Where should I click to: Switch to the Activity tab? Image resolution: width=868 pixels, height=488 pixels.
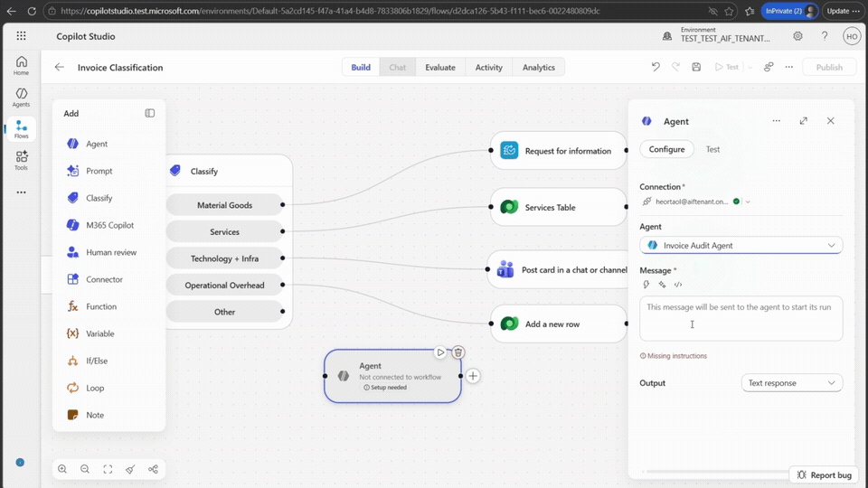[489, 68]
